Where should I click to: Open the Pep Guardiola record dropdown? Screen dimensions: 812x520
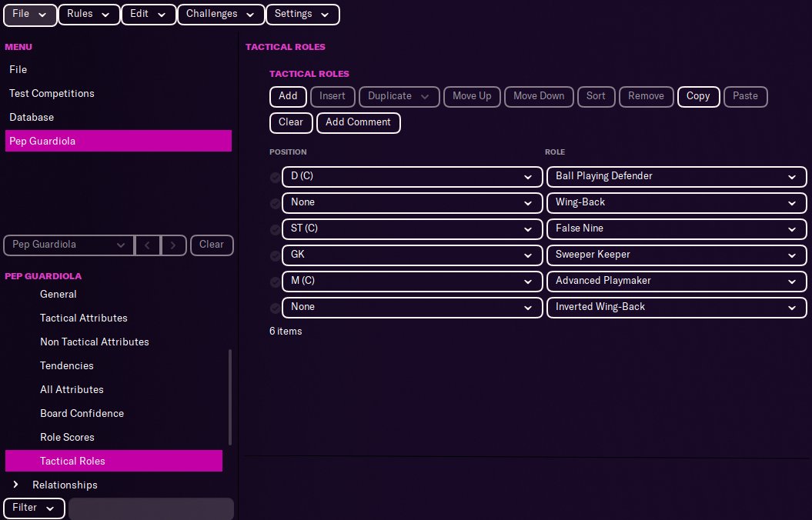[x=69, y=245]
